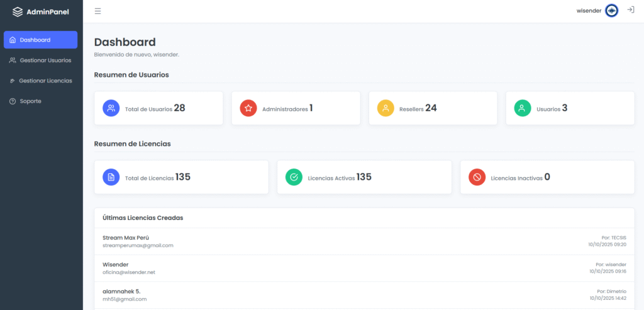This screenshot has height=310, width=644.
Task: Click the users icon beside Gestionar Usuarios
Action: click(x=13, y=60)
